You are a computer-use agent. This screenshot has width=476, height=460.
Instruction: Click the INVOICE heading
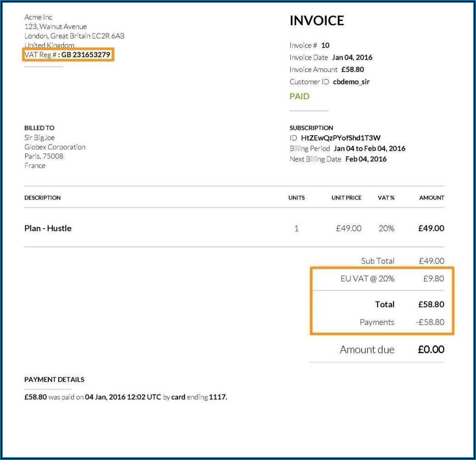point(317,21)
